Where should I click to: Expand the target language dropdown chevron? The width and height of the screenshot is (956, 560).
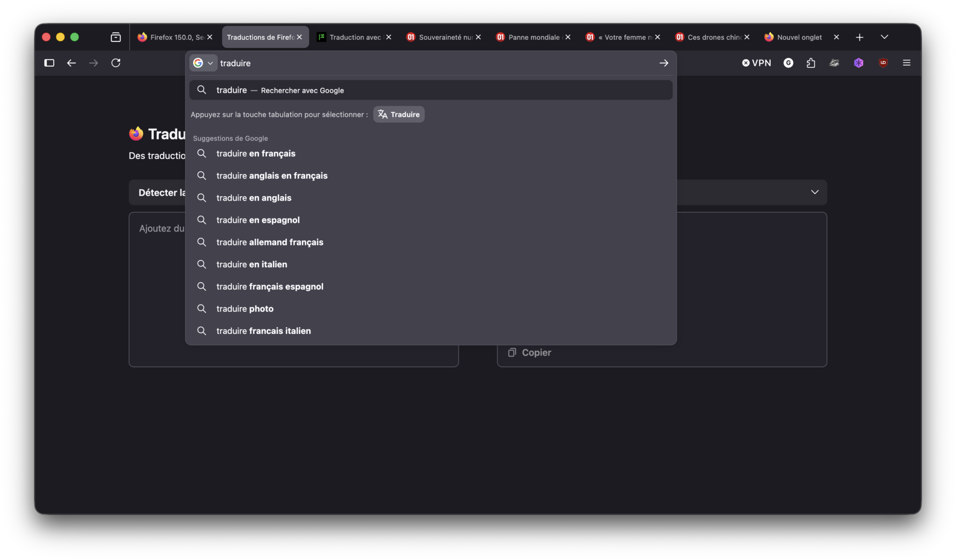coord(815,192)
